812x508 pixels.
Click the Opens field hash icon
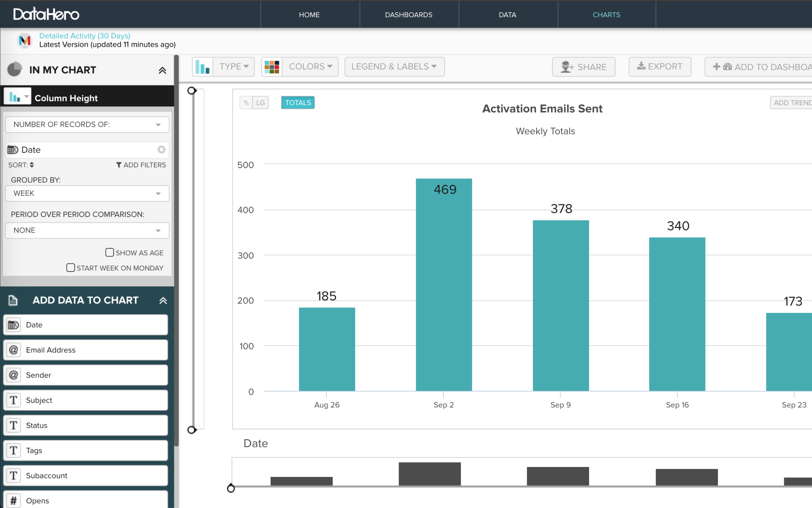[x=14, y=501]
